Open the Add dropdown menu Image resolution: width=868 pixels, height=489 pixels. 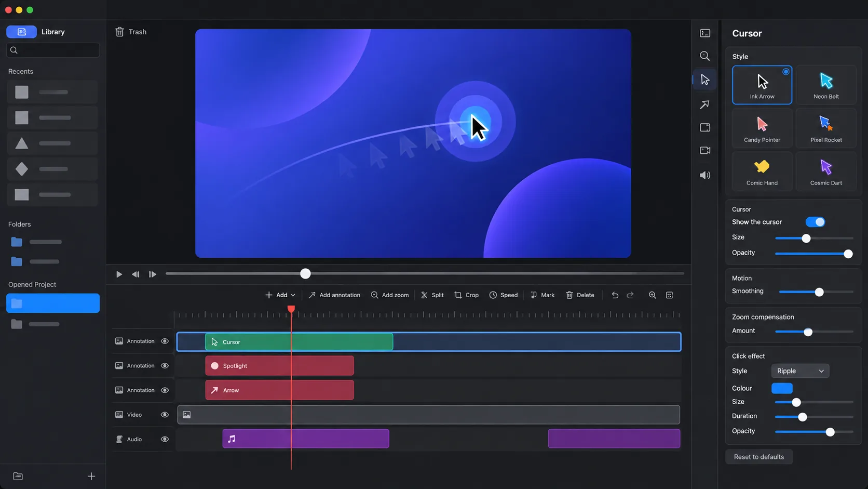tap(280, 295)
